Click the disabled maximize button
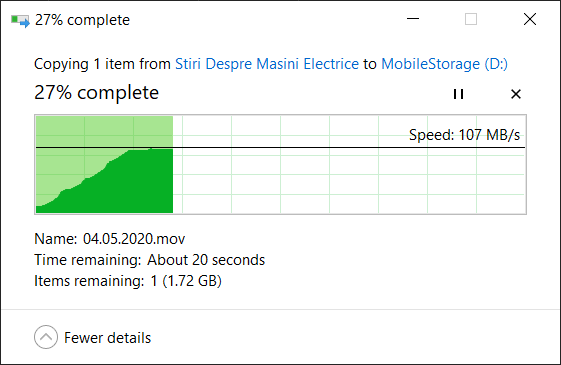 [471, 19]
